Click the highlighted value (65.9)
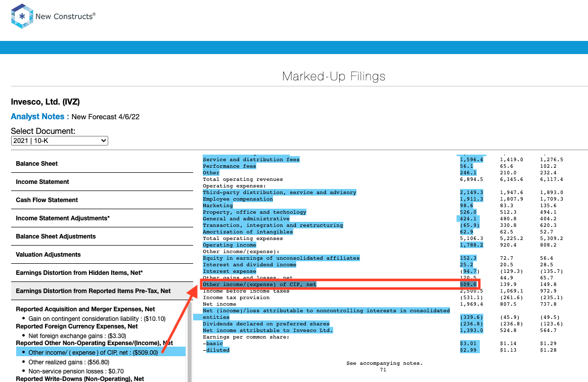Screen dimensions: 588x382 click(470, 225)
